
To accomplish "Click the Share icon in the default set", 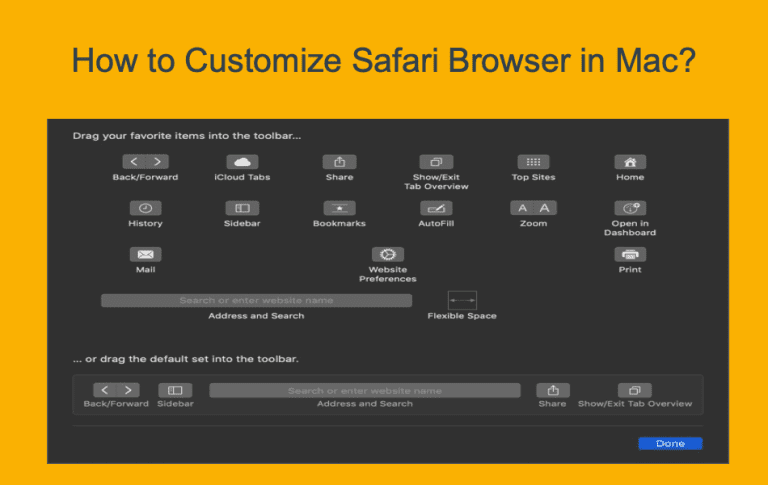I will [x=552, y=390].
